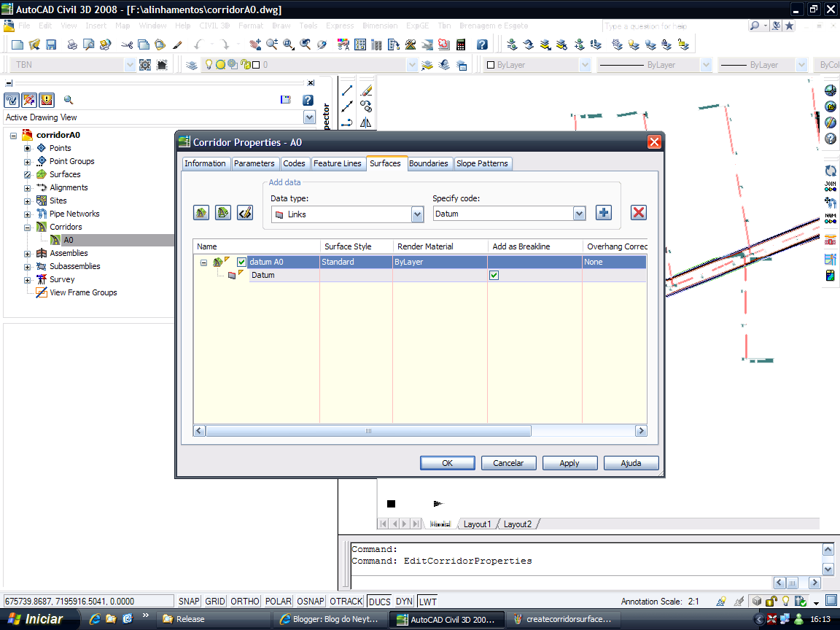Screen dimensions: 840x630
Task: Select the Erase tool icon
Action: pyautogui.click(x=366, y=90)
